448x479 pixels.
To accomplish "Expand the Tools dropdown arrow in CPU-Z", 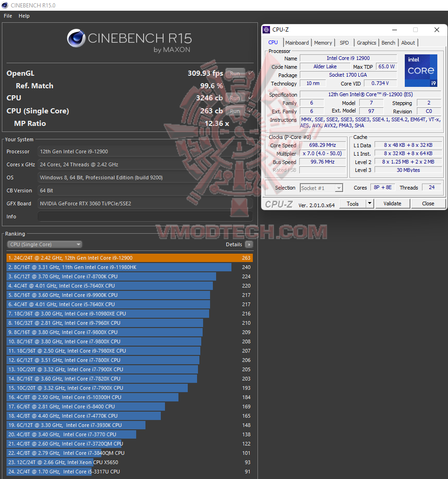I will point(369,203).
